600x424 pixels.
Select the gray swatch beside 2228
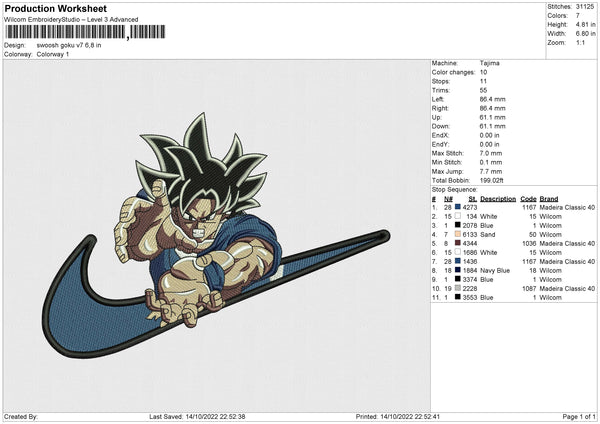point(458,288)
